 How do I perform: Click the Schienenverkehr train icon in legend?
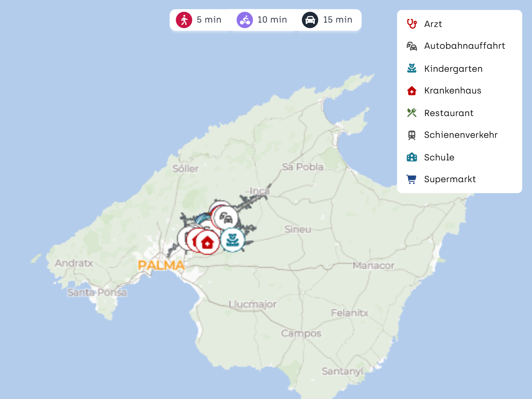(411, 135)
